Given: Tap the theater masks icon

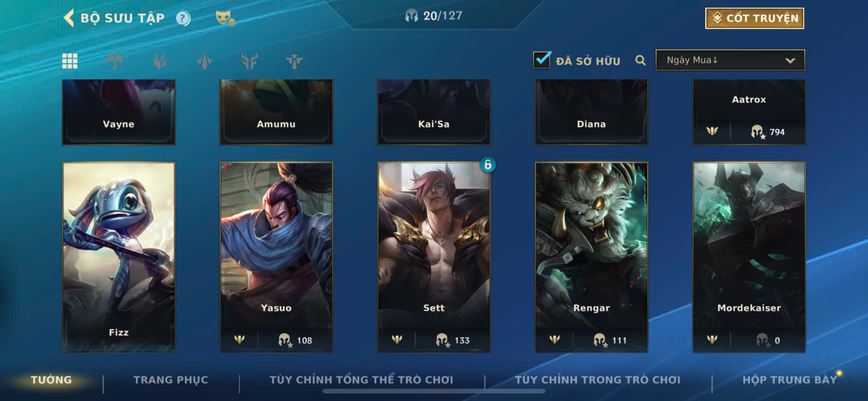Looking at the screenshot, I should 225,18.
